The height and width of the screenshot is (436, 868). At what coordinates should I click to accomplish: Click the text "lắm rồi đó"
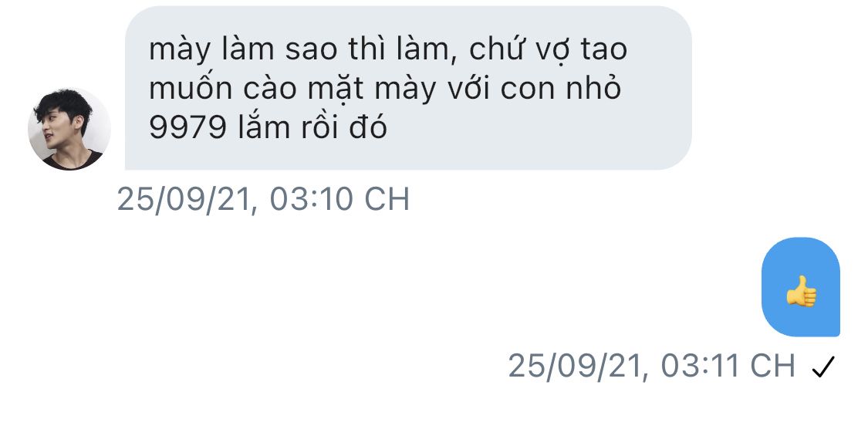tap(312, 127)
